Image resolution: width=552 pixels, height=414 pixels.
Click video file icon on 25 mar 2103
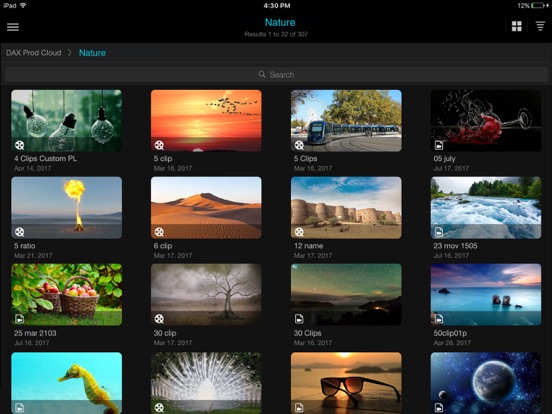pos(20,319)
